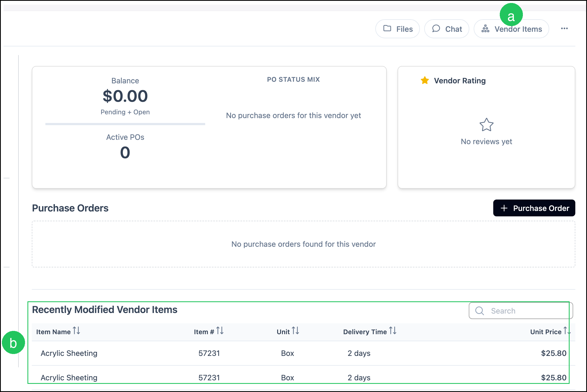The width and height of the screenshot is (587, 392).
Task: Click into the vendor items Search field
Action: tap(521, 311)
